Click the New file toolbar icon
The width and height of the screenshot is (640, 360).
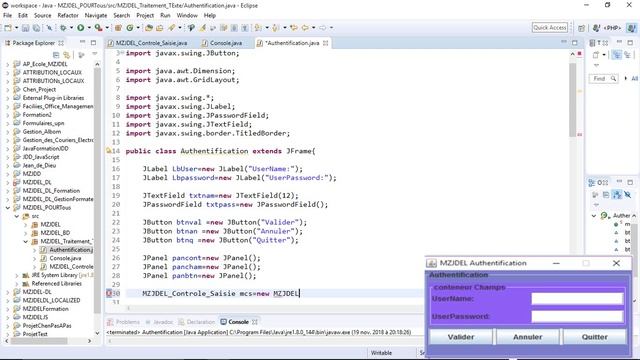click(x=7, y=28)
